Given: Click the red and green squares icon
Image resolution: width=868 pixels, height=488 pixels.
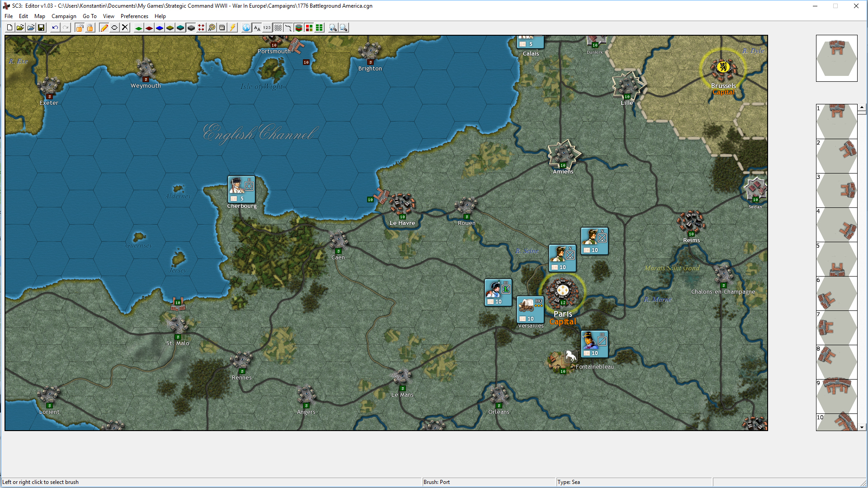Looking at the screenshot, I should coord(309,28).
